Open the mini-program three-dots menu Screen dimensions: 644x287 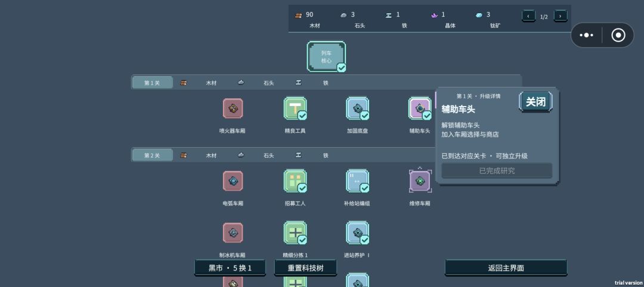tap(586, 35)
